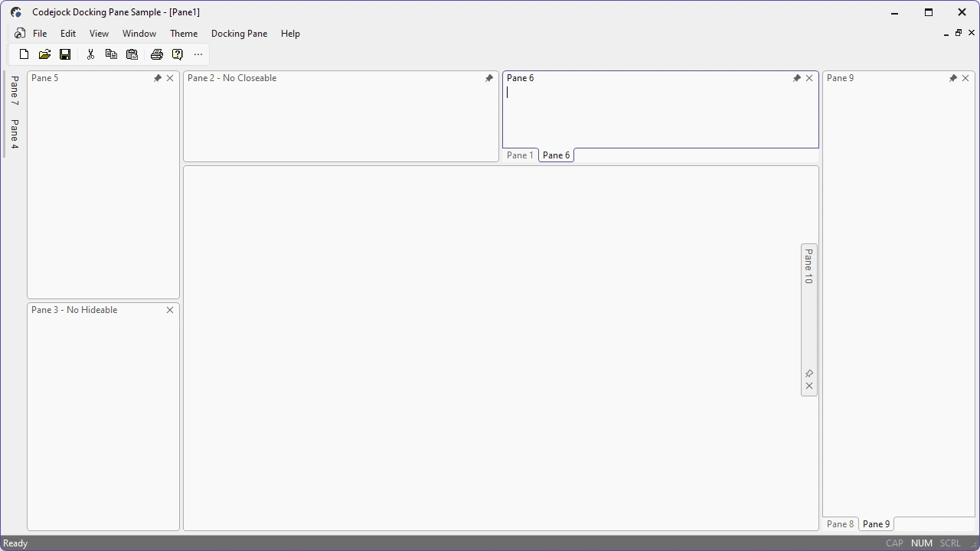
Task: Click the Codejock app icon in title bar
Action: tap(16, 12)
